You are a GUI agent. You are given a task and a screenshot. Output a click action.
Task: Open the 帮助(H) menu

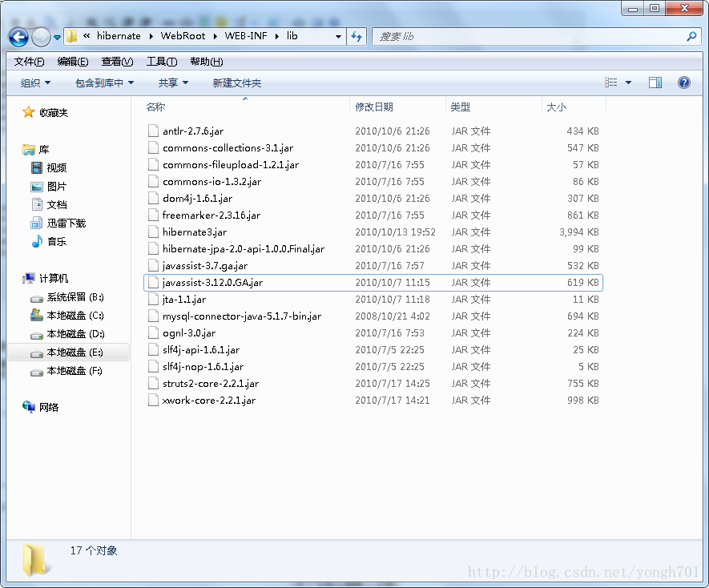[206, 62]
